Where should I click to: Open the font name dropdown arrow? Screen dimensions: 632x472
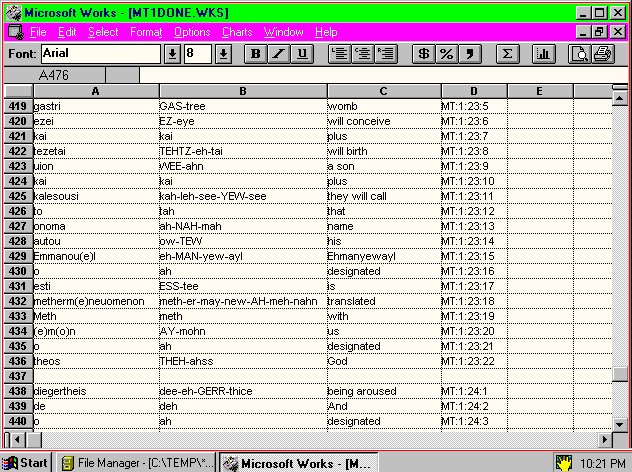point(172,54)
